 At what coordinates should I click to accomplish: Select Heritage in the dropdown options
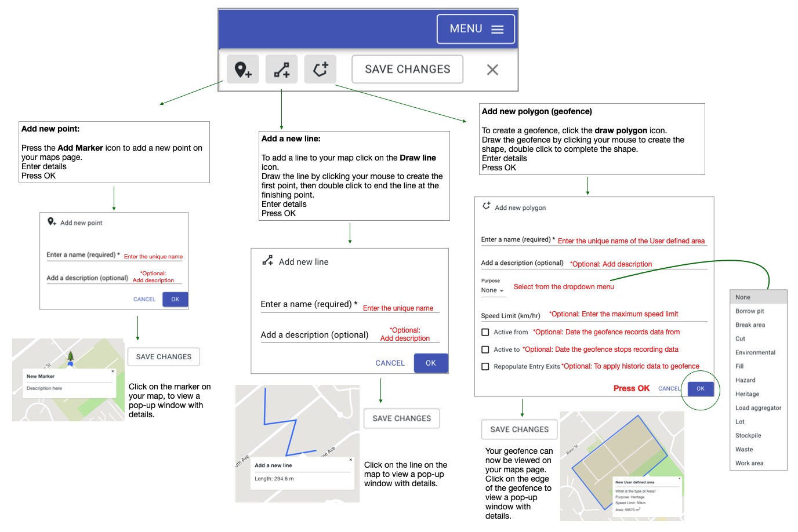coord(748,393)
